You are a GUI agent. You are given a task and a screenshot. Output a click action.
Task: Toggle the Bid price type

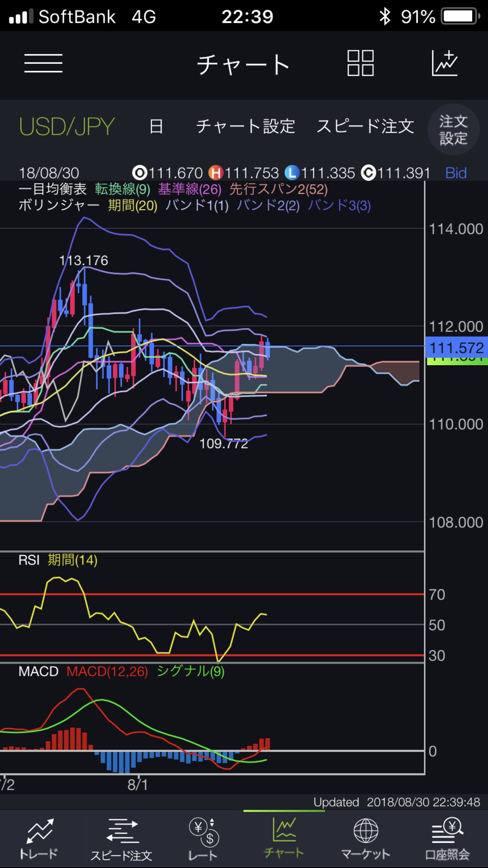click(x=456, y=173)
